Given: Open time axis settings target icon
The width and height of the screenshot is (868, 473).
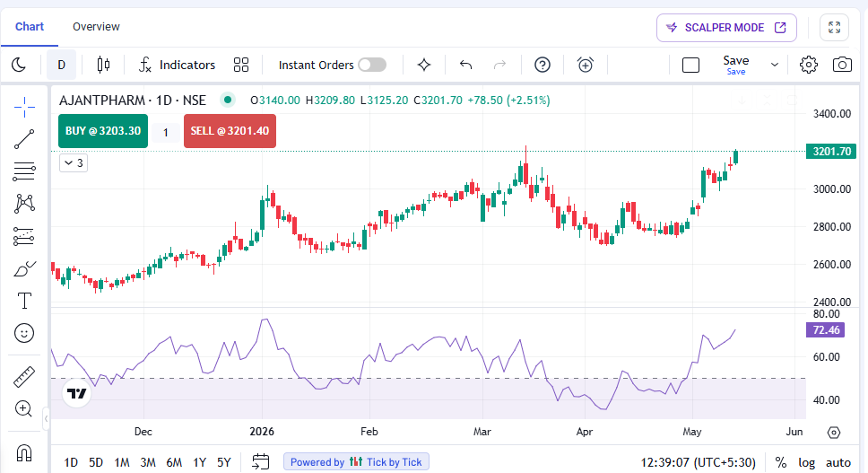Looking at the screenshot, I should click(834, 433).
